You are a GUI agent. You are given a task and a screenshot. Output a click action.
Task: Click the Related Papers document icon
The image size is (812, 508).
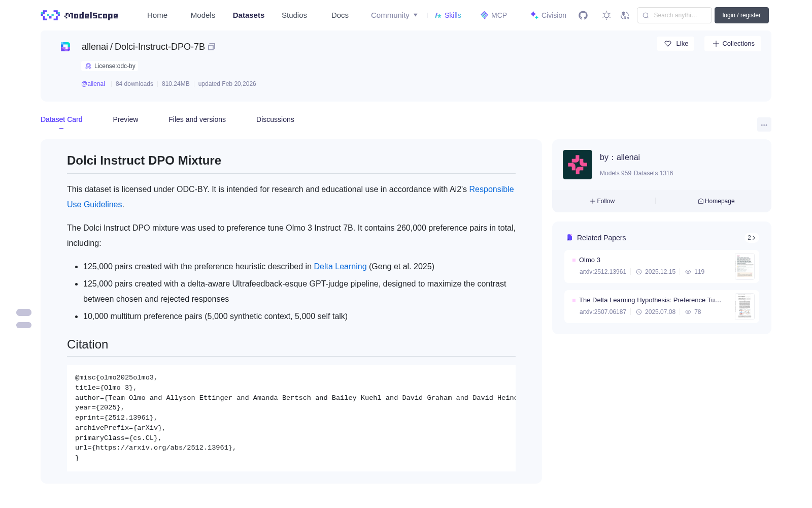coord(569,238)
